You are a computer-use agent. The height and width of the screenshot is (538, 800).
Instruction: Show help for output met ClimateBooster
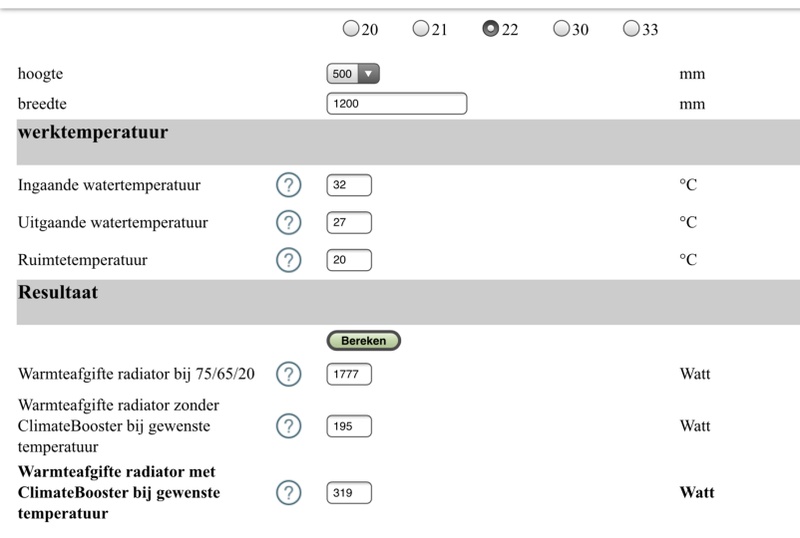pyautogui.click(x=288, y=492)
